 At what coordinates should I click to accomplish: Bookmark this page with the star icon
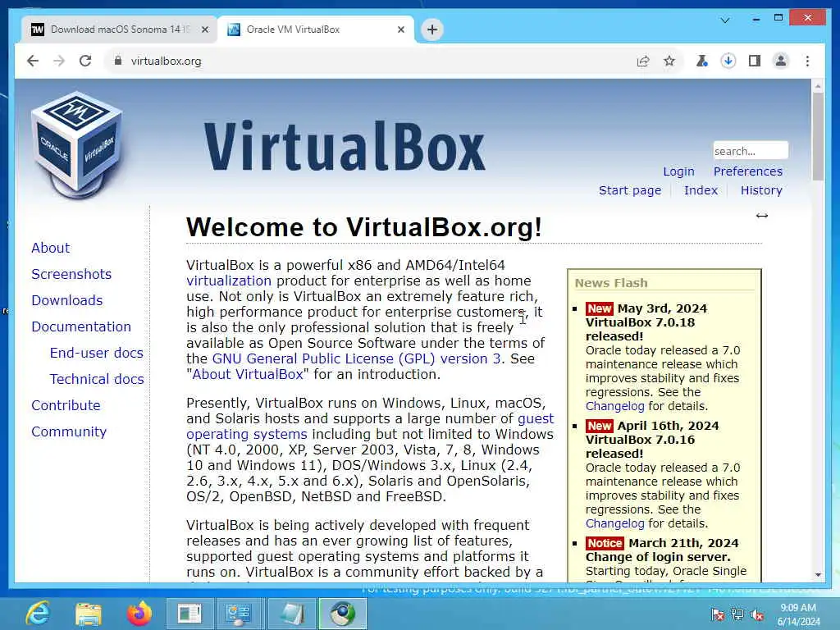[669, 61]
